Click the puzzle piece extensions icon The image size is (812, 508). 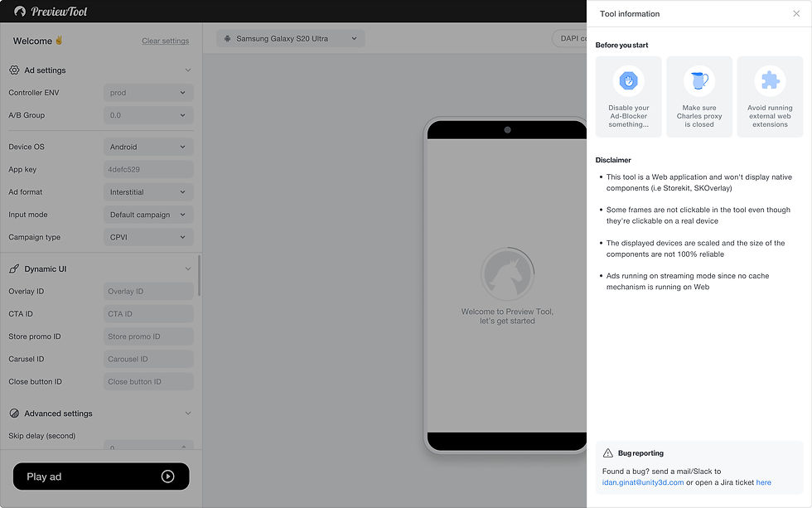coord(770,80)
